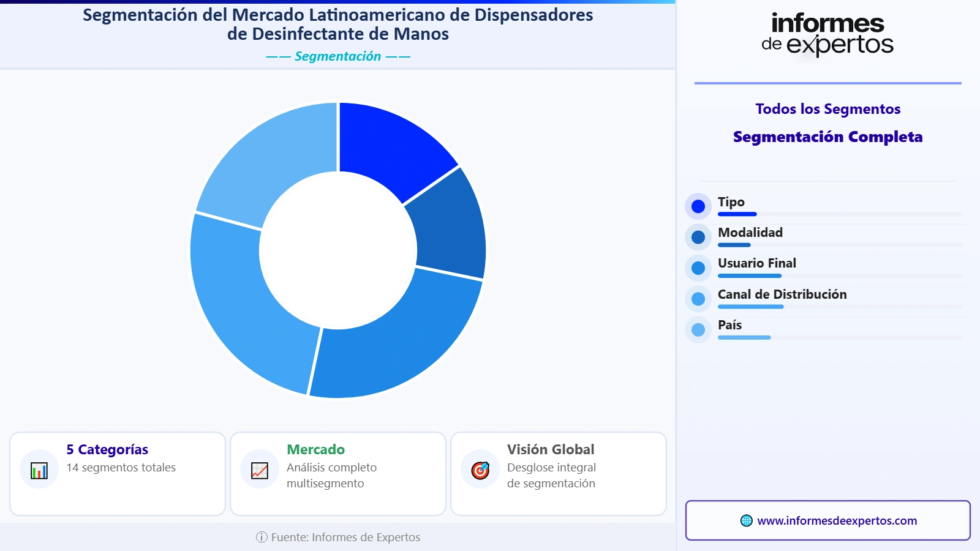Click the 5 Categorías heading
Image resolution: width=980 pixels, height=551 pixels.
tap(107, 449)
